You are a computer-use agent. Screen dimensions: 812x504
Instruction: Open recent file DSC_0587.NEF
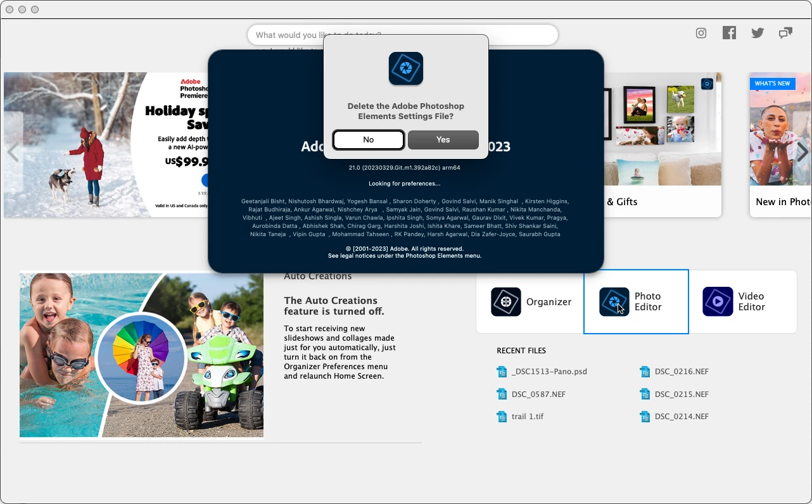pos(538,394)
